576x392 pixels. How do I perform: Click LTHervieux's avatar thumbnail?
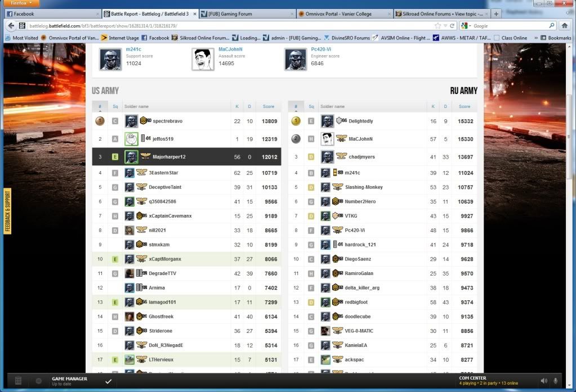130,360
